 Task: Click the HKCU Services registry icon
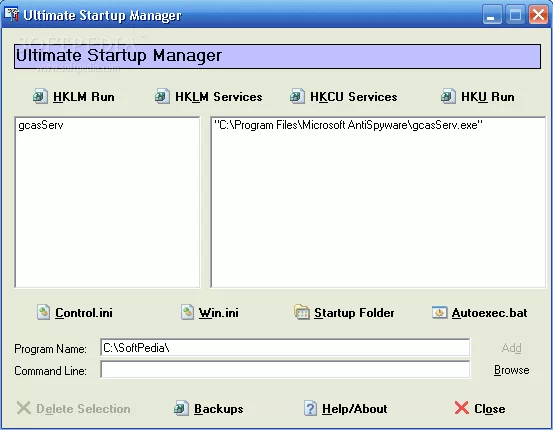297,96
